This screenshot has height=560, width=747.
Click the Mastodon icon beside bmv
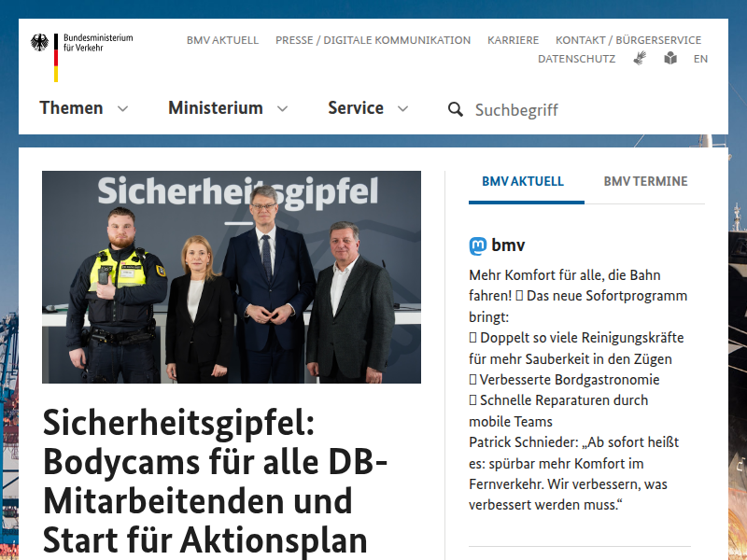click(478, 246)
